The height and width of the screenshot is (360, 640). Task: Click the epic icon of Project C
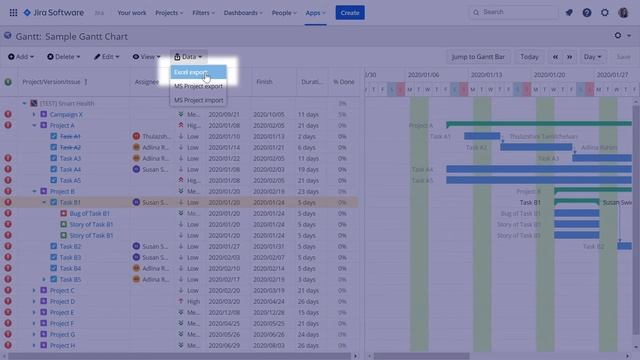(44, 290)
